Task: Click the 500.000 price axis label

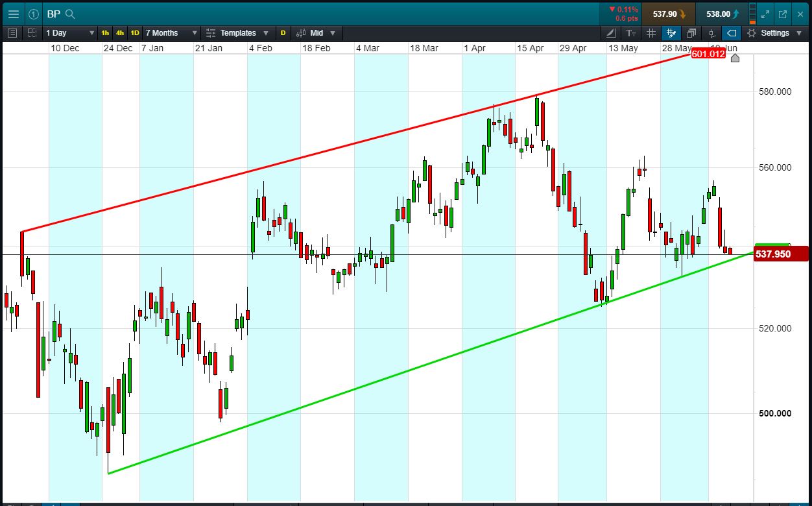Action: [774, 413]
